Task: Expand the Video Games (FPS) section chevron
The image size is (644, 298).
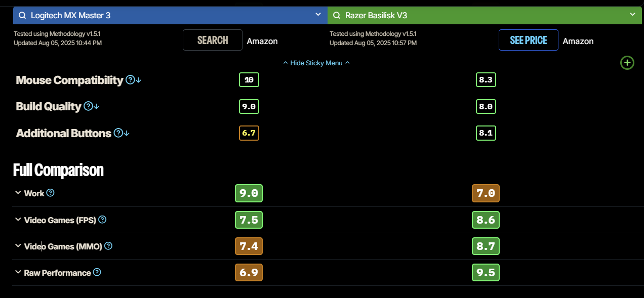Action: click(18, 220)
